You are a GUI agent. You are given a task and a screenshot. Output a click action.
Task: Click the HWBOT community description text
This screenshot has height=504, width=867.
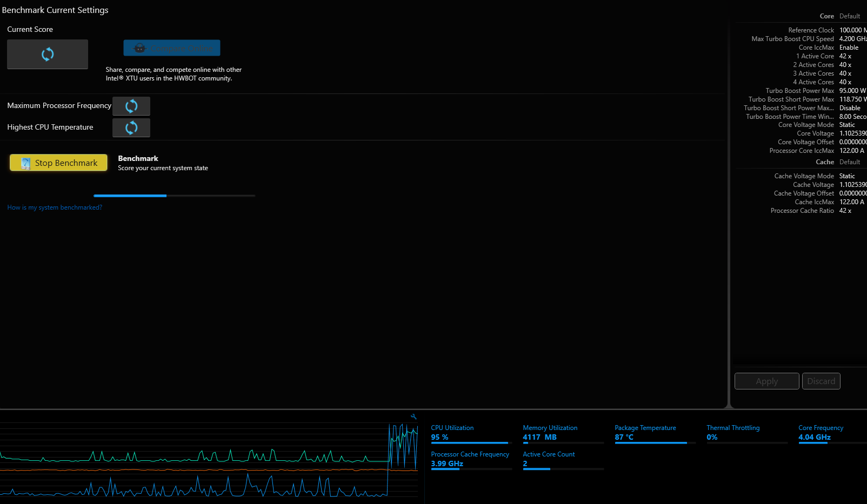point(174,74)
